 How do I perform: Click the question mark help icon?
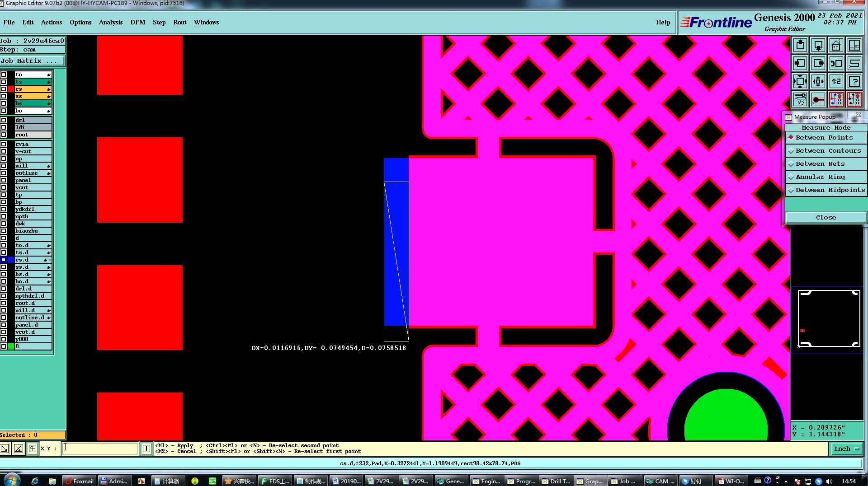[x=854, y=81]
